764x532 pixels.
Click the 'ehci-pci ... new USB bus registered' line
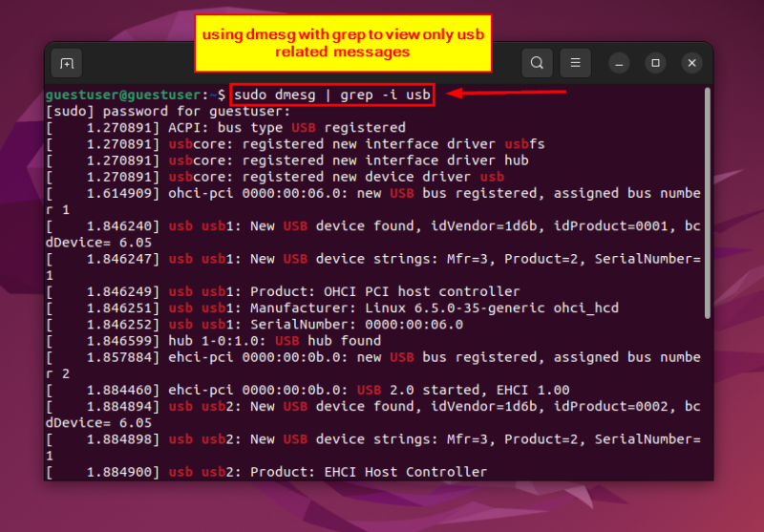point(373,366)
